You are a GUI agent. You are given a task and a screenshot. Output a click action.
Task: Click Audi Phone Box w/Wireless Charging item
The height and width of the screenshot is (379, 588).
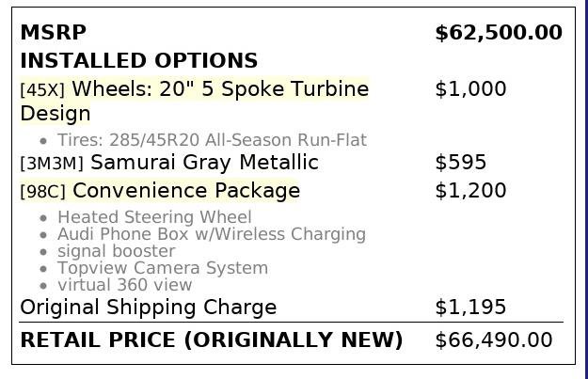click(x=211, y=234)
